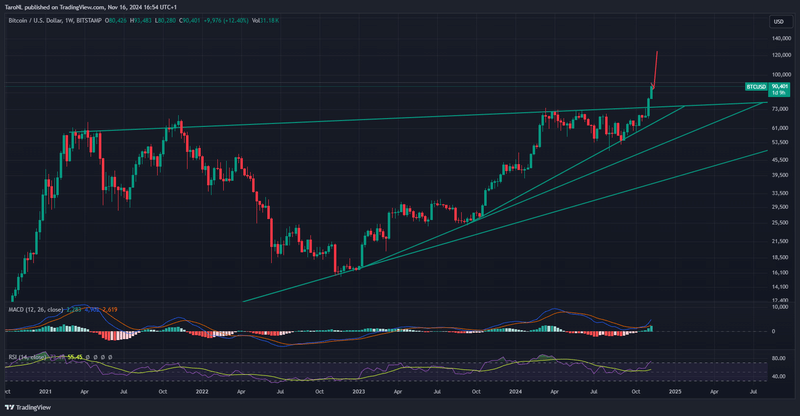Click the 45,500 price axis label
800x416 pixels.
781,160
